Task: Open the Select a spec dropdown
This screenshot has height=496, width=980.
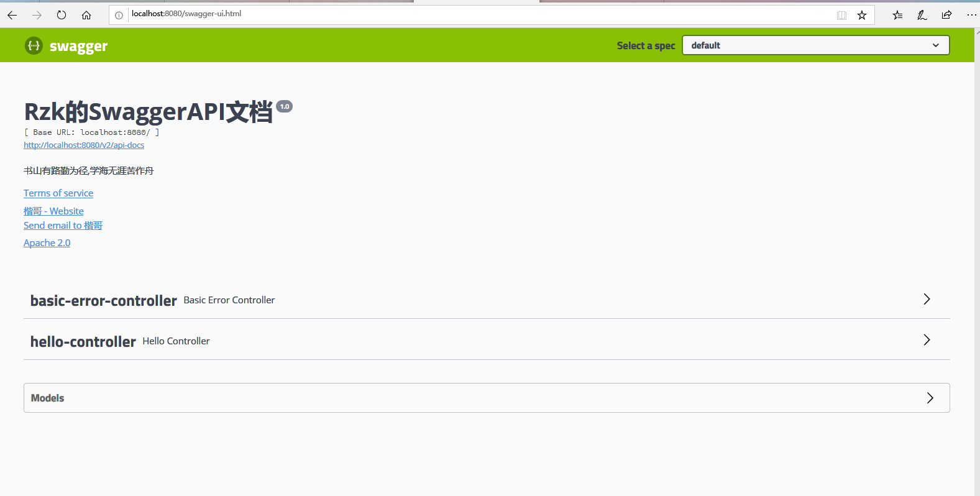Action: tap(815, 45)
